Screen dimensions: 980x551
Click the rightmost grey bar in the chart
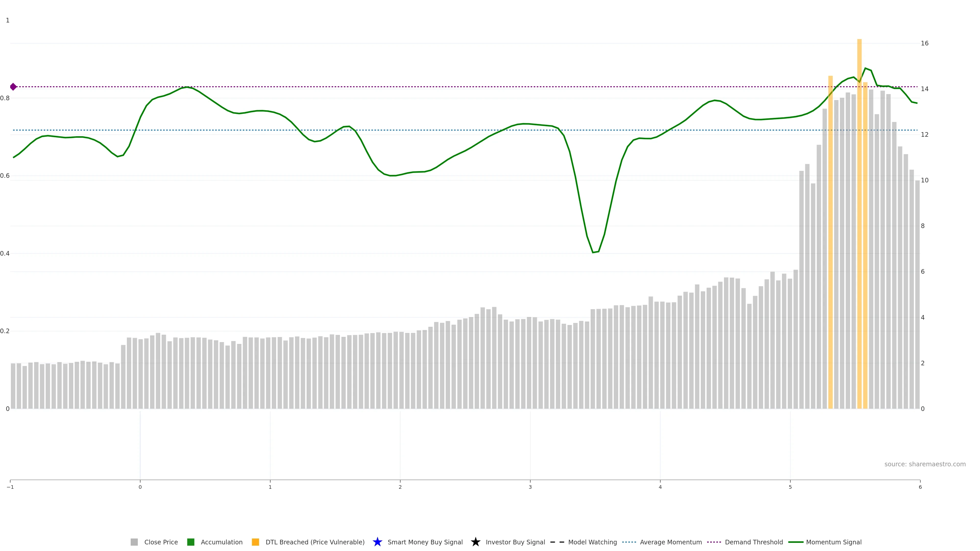coord(917,297)
